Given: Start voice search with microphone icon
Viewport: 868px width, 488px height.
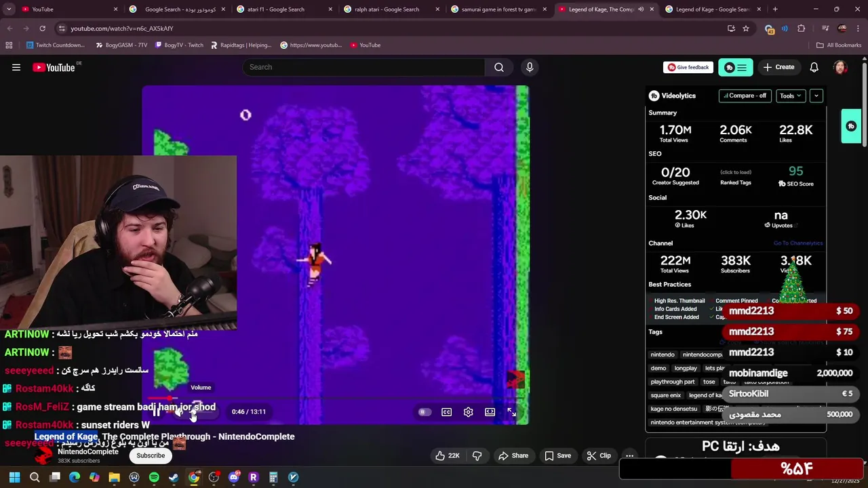Looking at the screenshot, I should [530, 67].
